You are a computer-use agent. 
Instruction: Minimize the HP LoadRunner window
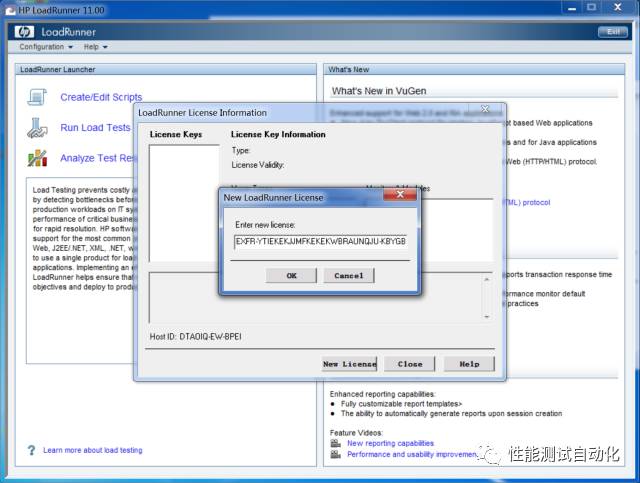572,8
